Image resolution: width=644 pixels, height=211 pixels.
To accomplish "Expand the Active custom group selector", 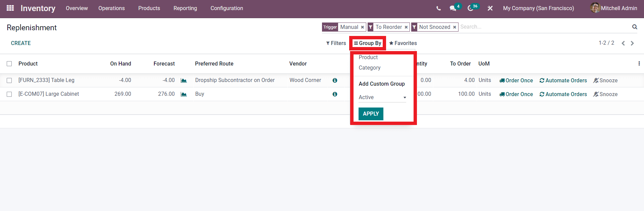I will click(x=382, y=97).
